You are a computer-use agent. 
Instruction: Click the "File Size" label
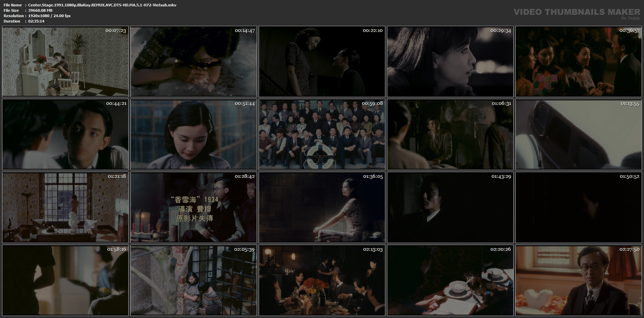pos(11,10)
